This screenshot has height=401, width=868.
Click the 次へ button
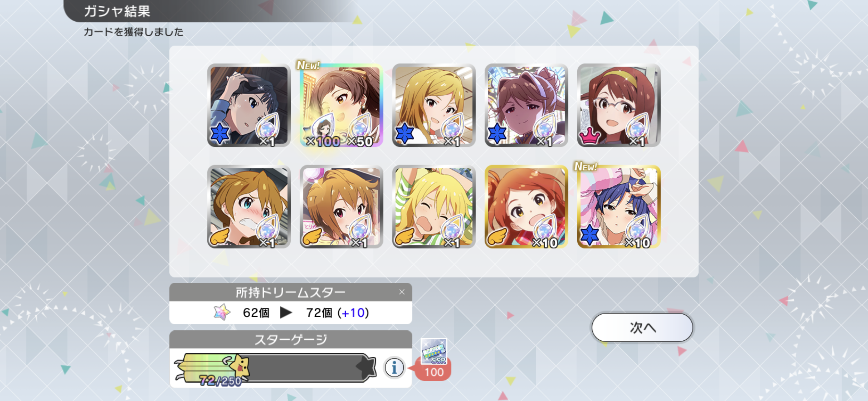642,327
